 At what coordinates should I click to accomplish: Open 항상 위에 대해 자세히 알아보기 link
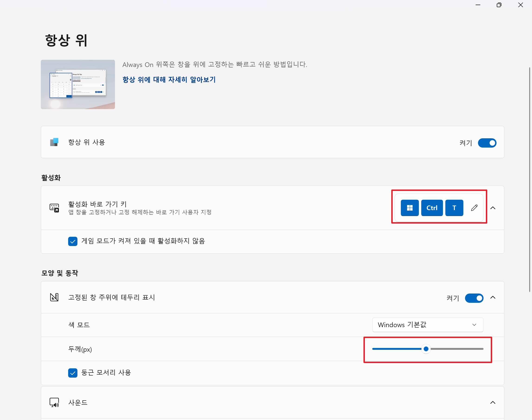coord(169,79)
